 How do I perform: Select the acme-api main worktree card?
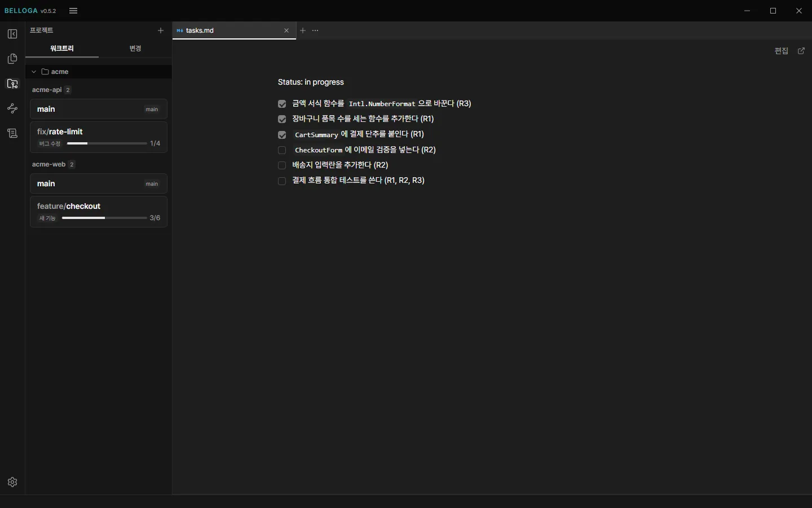[99, 109]
